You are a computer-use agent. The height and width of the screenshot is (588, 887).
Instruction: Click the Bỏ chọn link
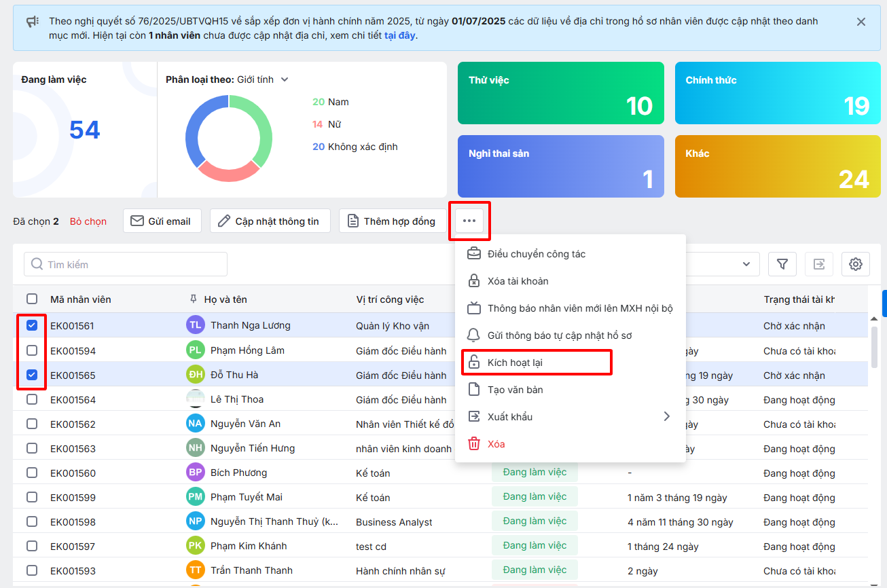[88, 221]
